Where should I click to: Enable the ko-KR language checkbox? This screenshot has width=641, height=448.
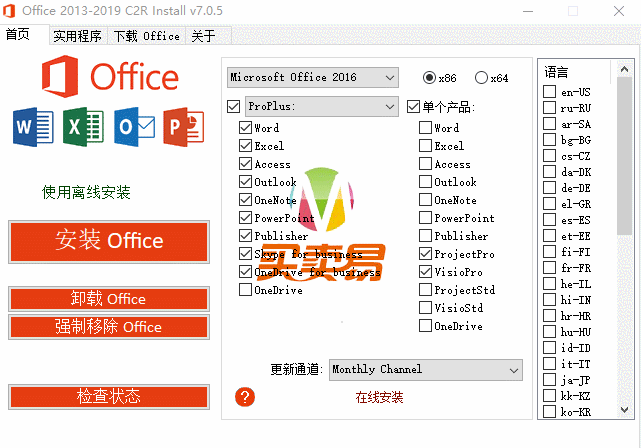pos(549,412)
